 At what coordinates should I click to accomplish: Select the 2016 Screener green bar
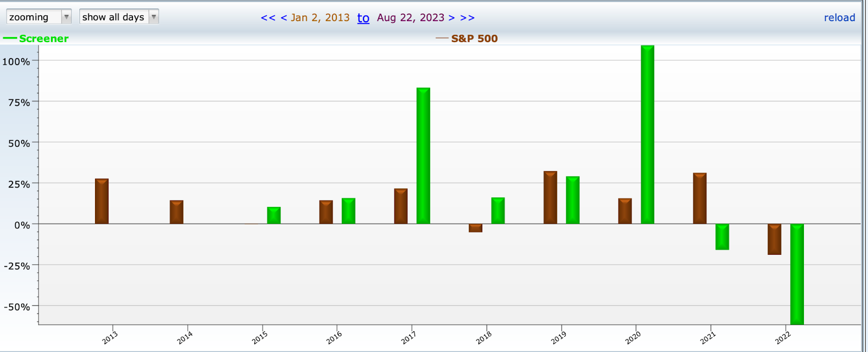[x=348, y=211]
